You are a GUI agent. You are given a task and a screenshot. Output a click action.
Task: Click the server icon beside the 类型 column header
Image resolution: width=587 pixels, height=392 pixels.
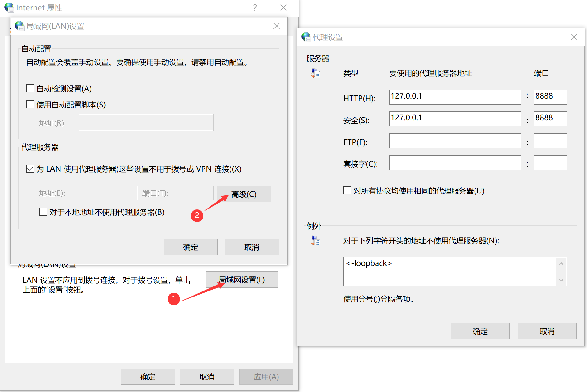tap(315, 74)
